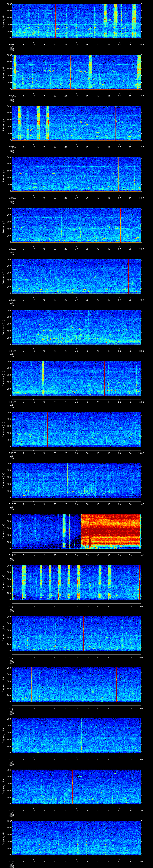Click the '12:00' end time label
The height and width of the screenshot is (868, 153).
(x=141, y=555)
